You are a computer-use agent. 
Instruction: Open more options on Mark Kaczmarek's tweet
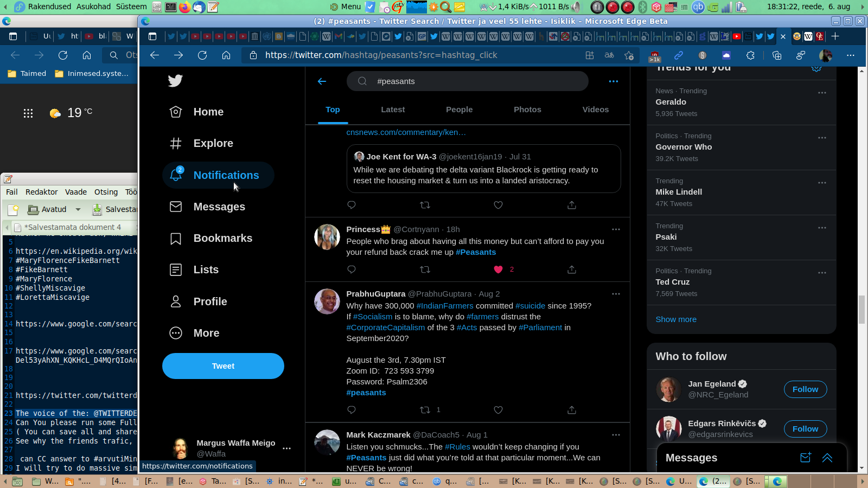[616, 435]
